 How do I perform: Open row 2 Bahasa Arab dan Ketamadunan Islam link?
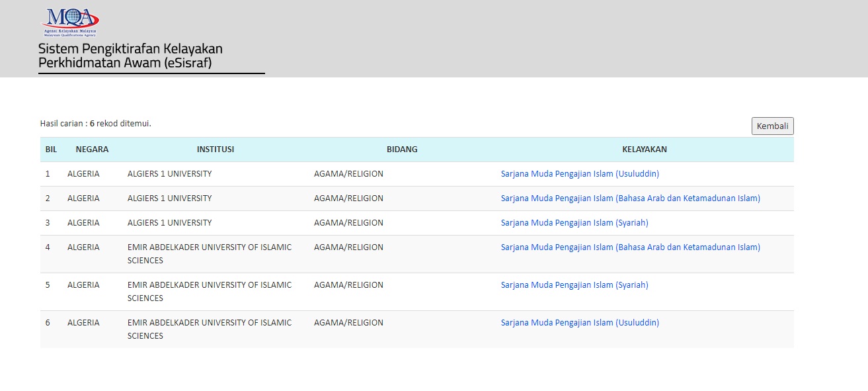click(630, 198)
